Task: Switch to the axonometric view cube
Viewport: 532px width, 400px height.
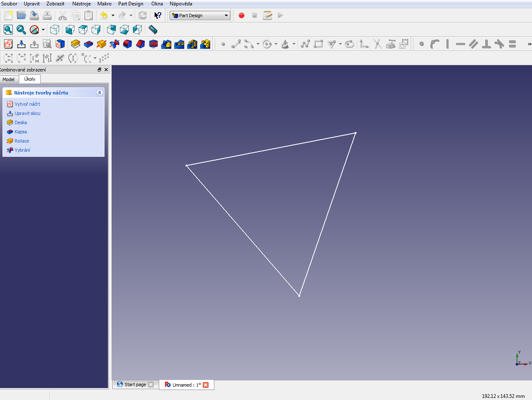Action: coord(55,30)
